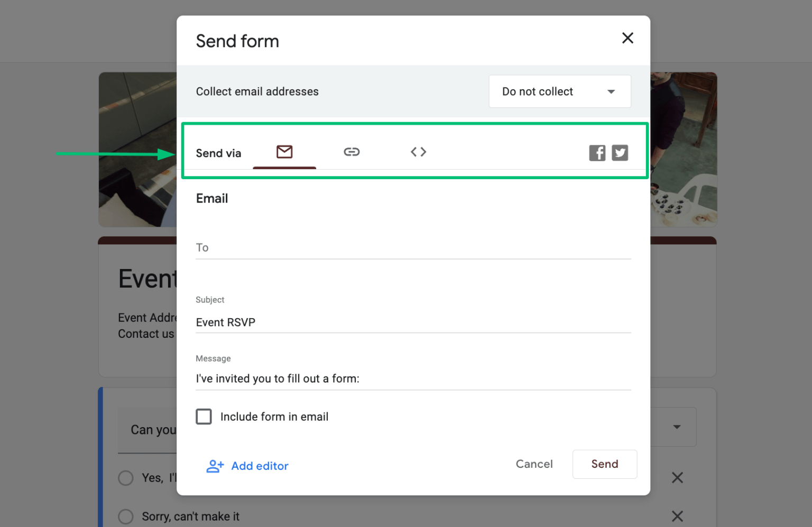Share the form via Twitter icon

coord(620,153)
